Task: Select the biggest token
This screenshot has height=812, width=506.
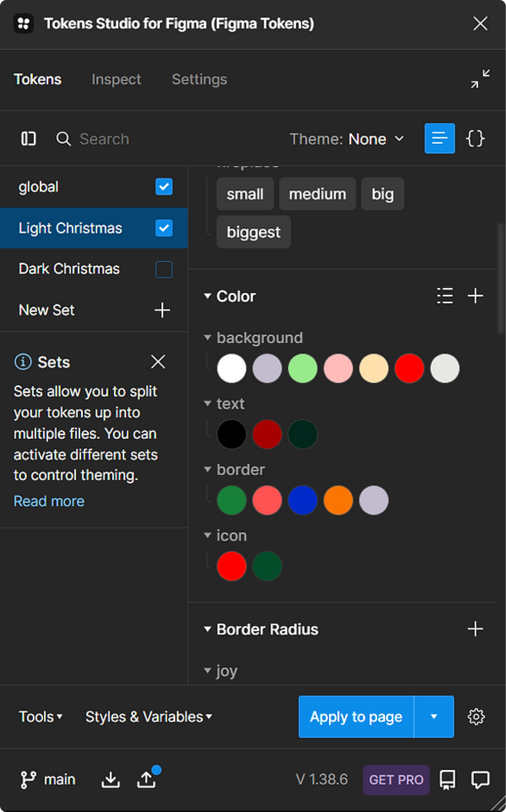Action: click(253, 232)
